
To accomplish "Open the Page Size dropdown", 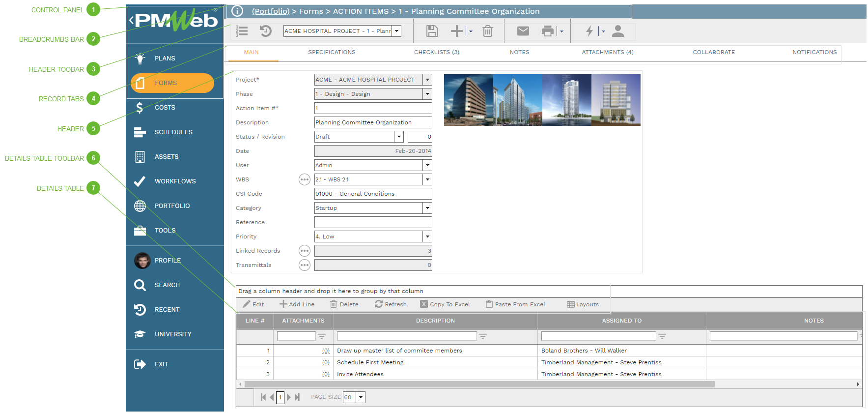I will coord(361,397).
